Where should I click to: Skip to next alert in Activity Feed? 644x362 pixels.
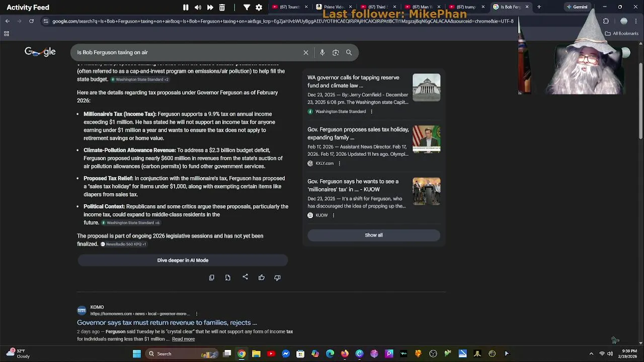[210, 8]
